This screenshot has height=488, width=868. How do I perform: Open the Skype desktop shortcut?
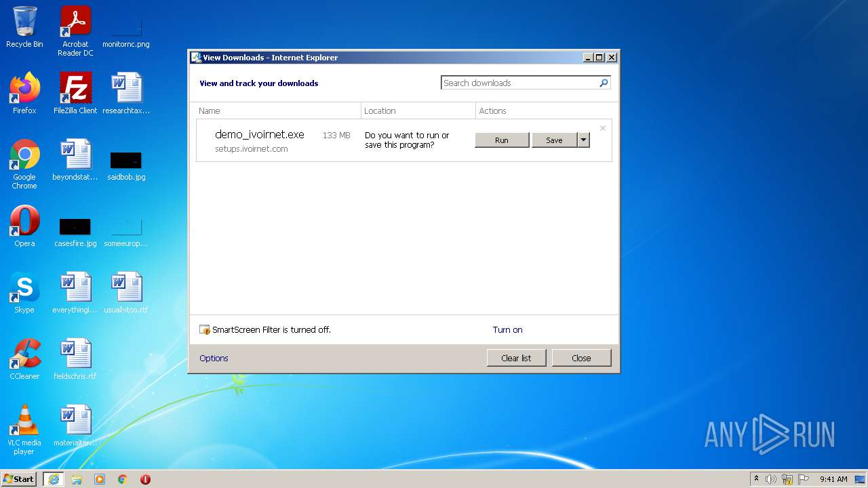pyautogui.click(x=24, y=293)
